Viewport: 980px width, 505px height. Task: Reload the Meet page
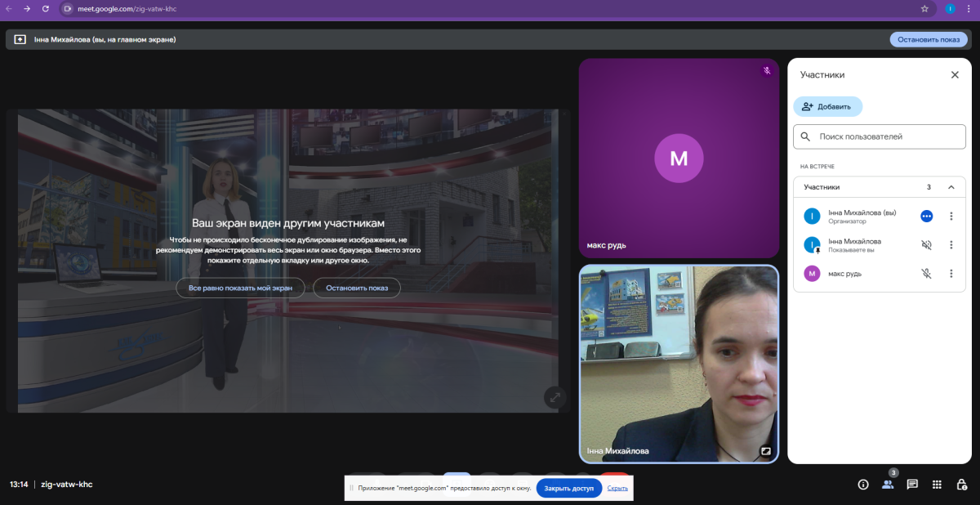(x=45, y=9)
